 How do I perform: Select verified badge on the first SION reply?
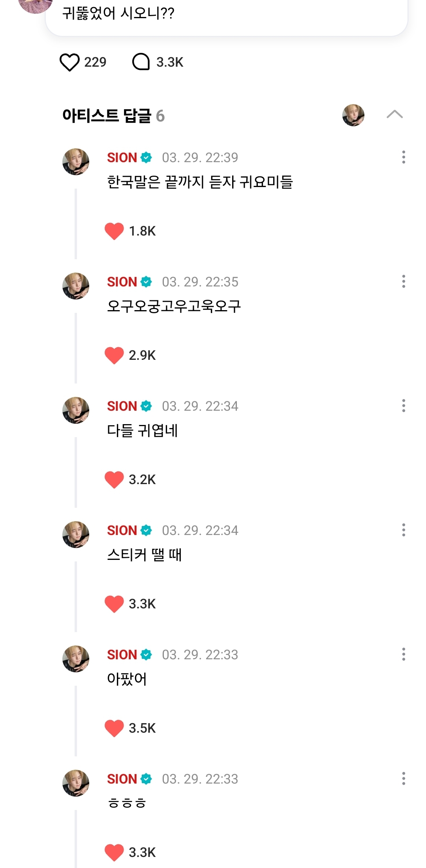tap(146, 158)
